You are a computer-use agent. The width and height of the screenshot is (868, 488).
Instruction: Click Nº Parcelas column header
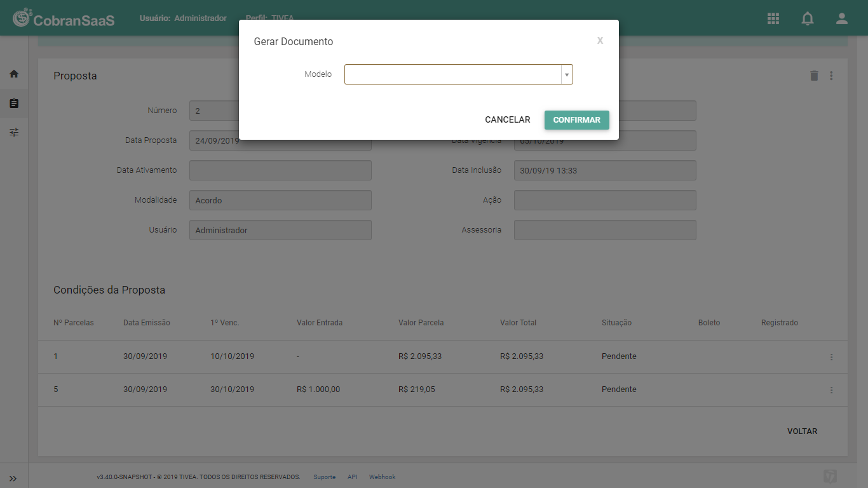click(x=74, y=323)
